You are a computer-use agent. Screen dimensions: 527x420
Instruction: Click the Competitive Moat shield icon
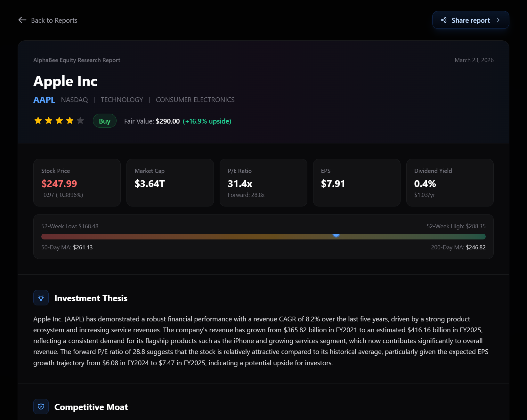coord(41,407)
